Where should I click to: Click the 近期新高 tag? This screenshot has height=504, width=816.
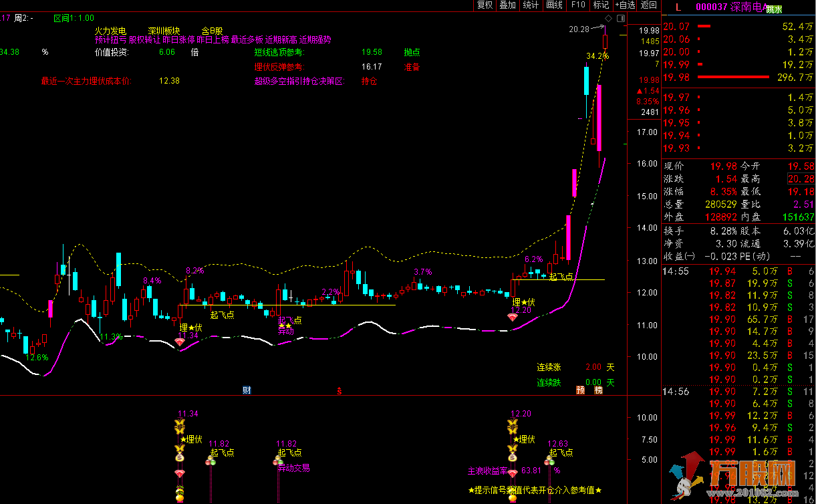[281, 39]
